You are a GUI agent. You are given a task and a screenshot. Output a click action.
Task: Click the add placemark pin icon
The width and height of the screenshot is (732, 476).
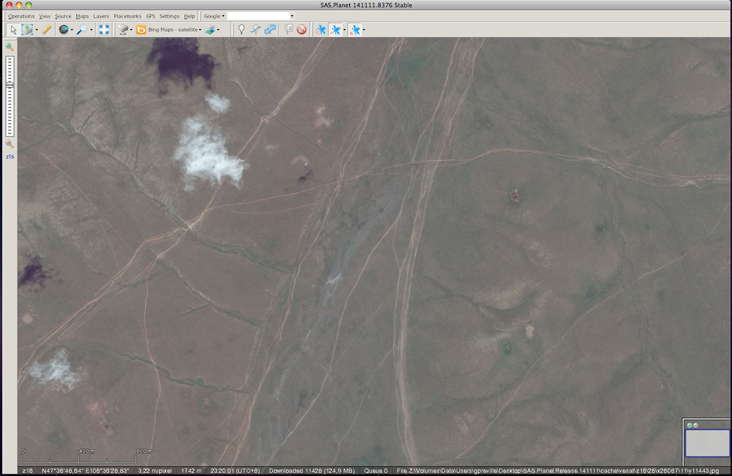click(x=240, y=30)
